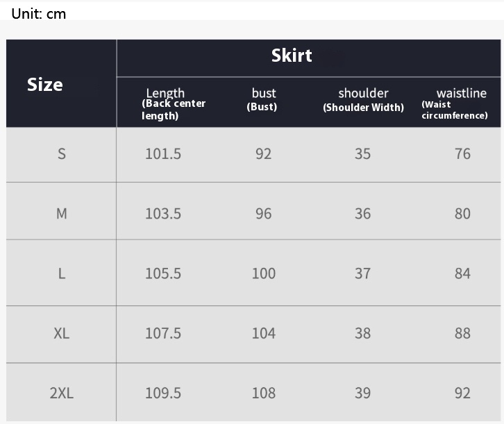504x424 pixels.
Task: Select the M size row label
Action: [x=62, y=214]
